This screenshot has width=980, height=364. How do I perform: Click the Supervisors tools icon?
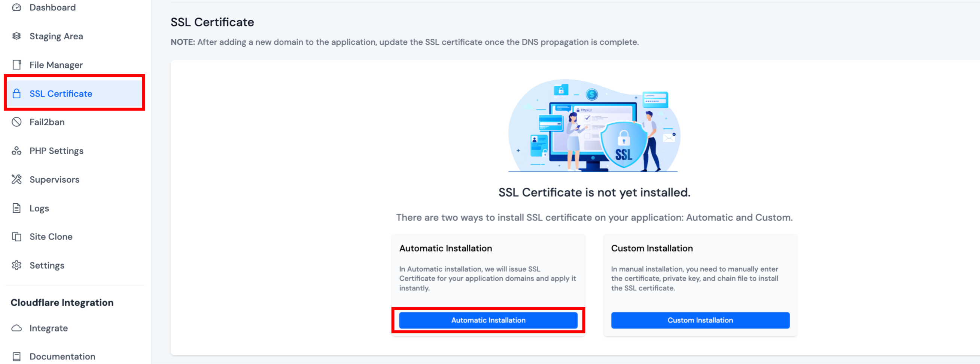click(x=16, y=179)
